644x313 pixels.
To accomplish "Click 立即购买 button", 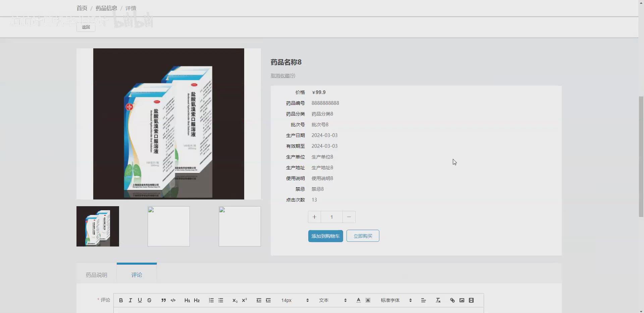I will tap(363, 236).
